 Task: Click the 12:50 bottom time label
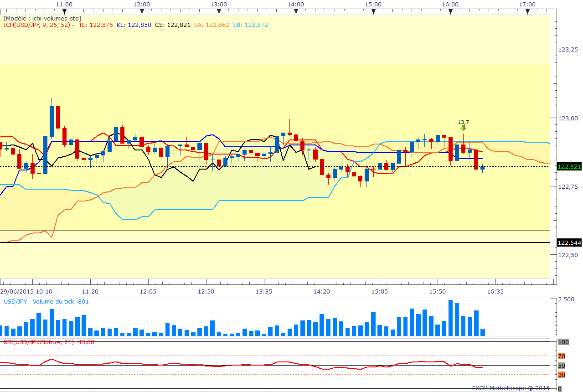(206, 291)
